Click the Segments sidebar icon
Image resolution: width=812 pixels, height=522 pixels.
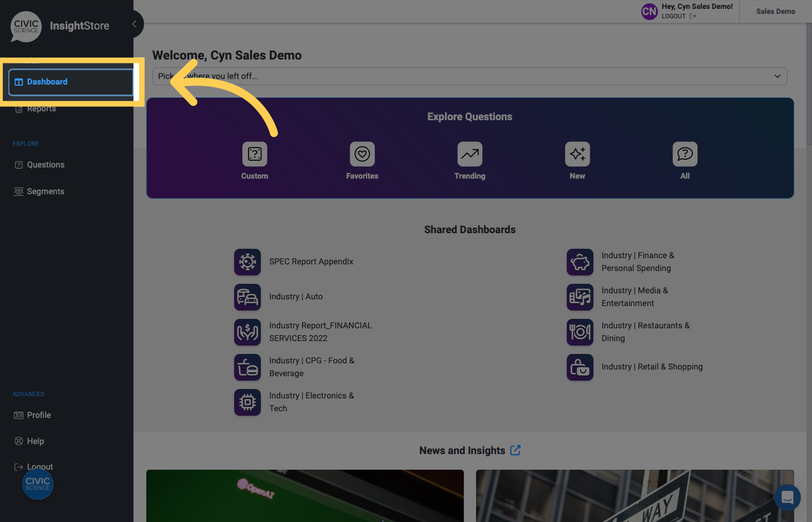(19, 191)
